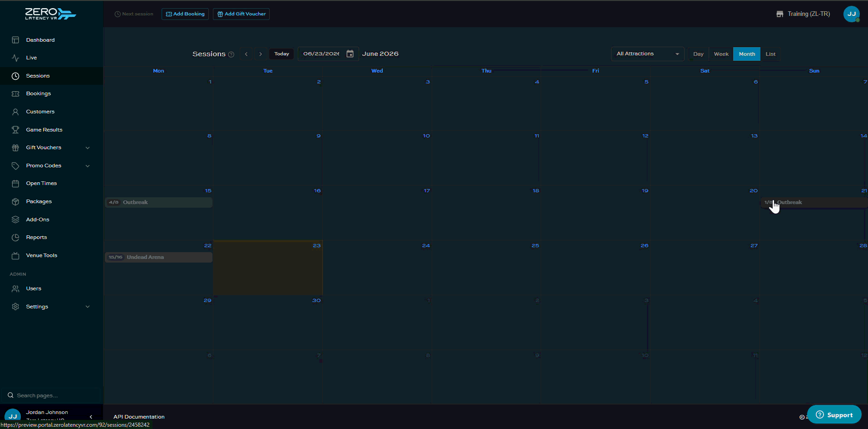Go to next month arrow
This screenshot has height=429, width=868.
click(x=261, y=54)
